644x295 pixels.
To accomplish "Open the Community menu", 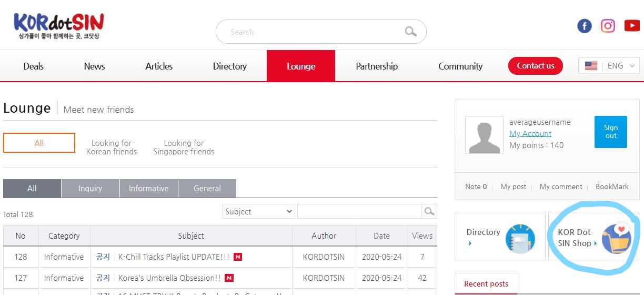I will 460,66.
